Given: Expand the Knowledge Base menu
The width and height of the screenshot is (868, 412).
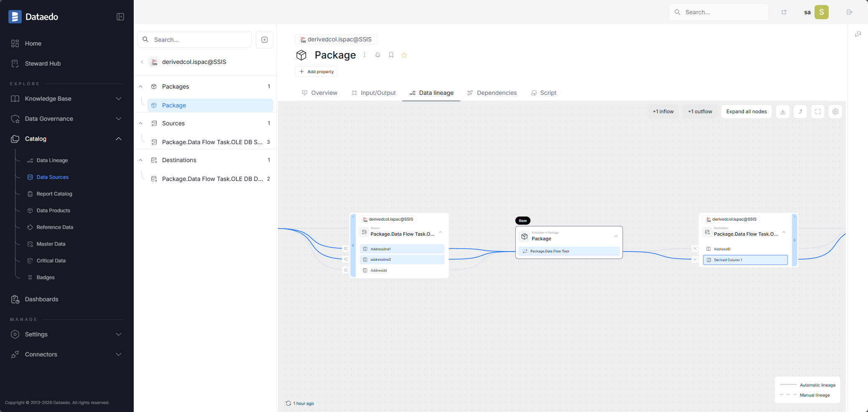Looking at the screenshot, I should tap(119, 99).
